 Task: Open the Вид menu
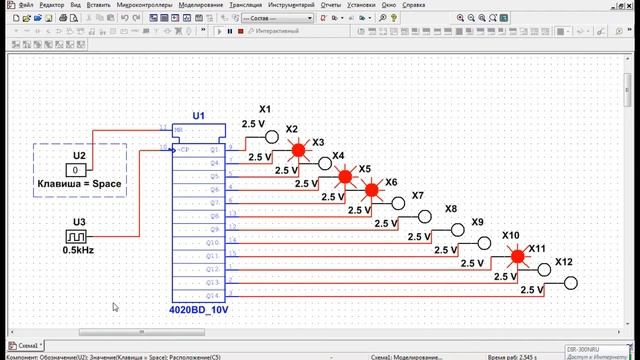pos(76,5)
